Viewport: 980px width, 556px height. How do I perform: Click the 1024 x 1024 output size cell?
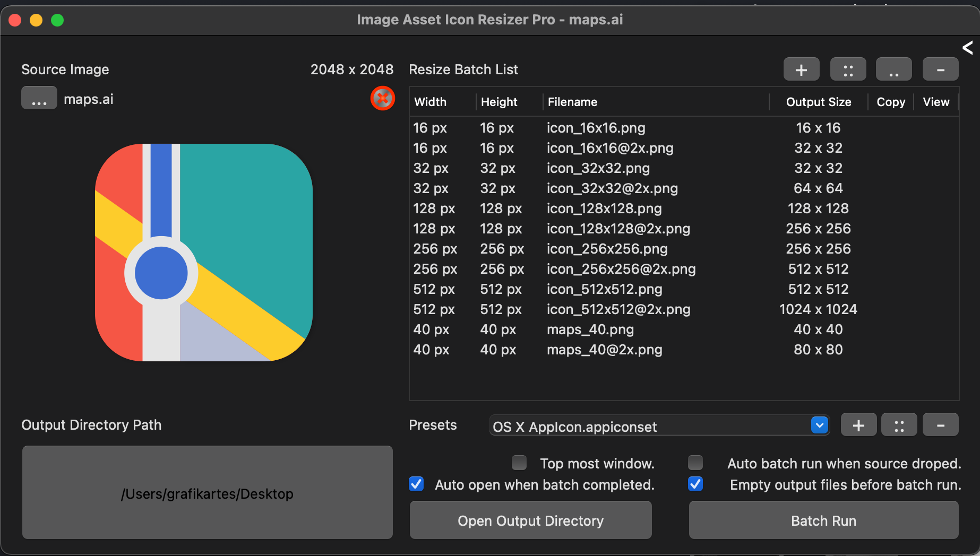818,309
